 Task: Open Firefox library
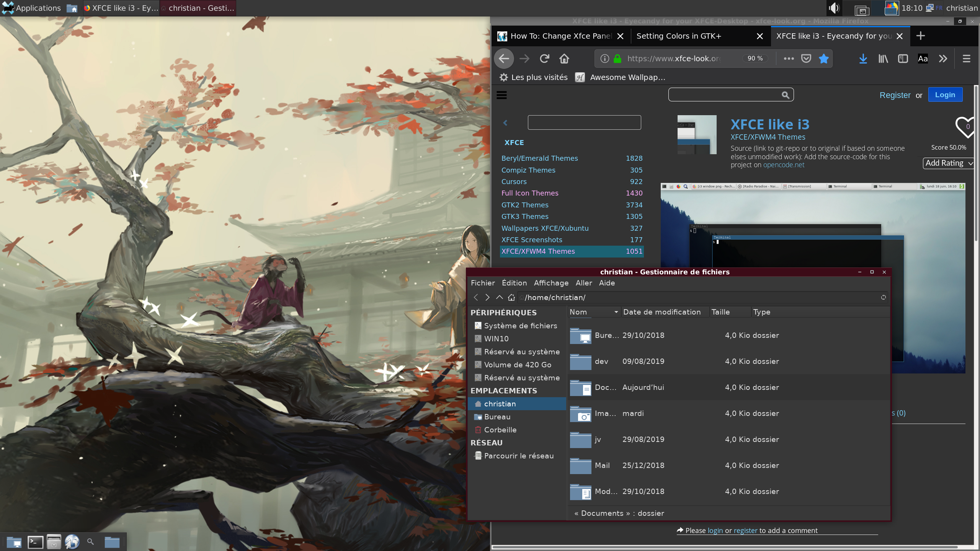point(883,59)
